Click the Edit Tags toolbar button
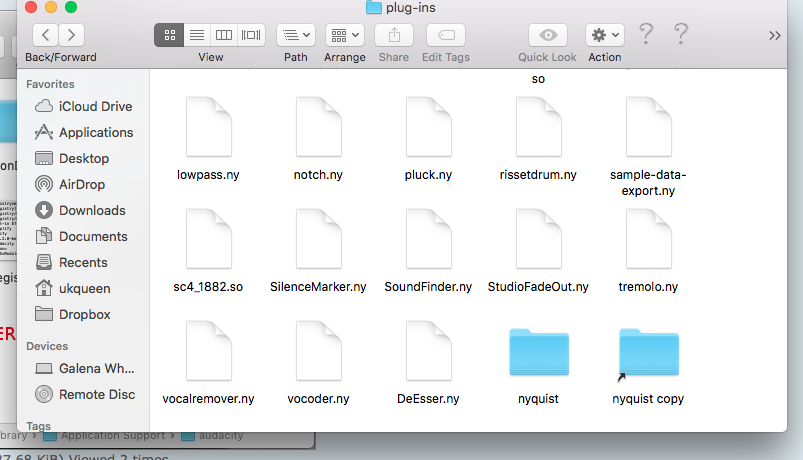803x460 pixels. (x=445, y=35)
